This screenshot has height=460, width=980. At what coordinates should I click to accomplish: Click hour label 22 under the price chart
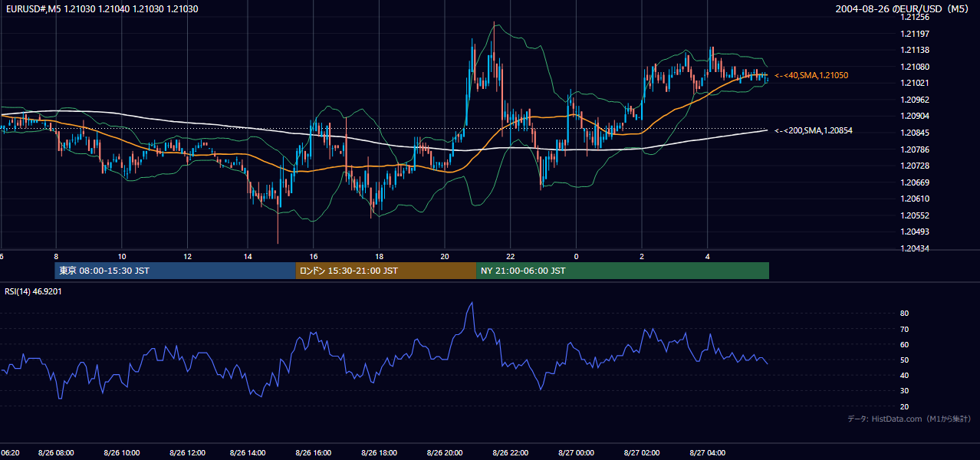click(510, 255)
